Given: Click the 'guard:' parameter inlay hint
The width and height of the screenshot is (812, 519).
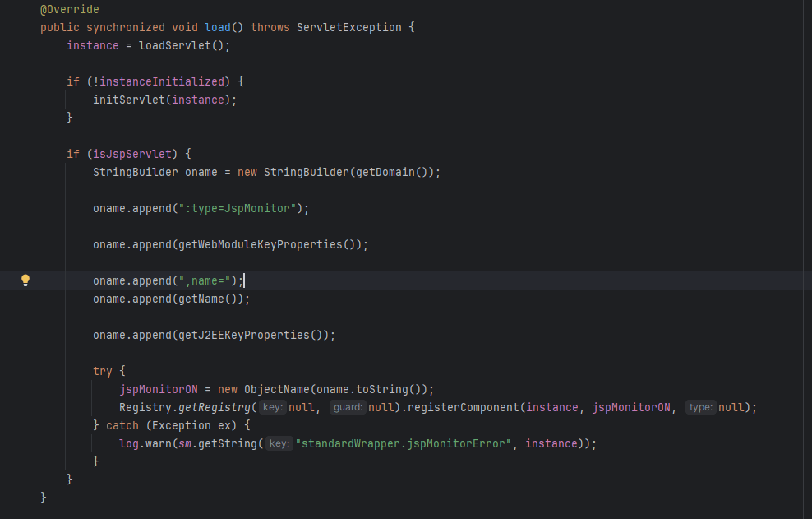Looking at the screenshot, I should click(x=348, y=407).
